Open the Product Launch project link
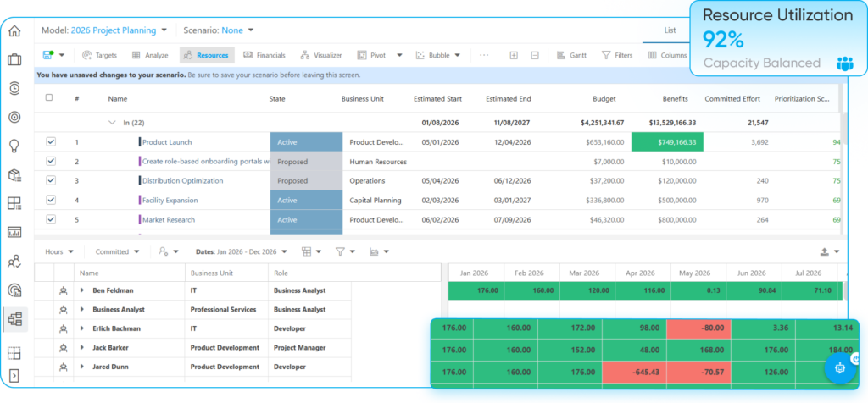Image resolution: width=868 pixels, height=403 pixels. coord(167,142)
